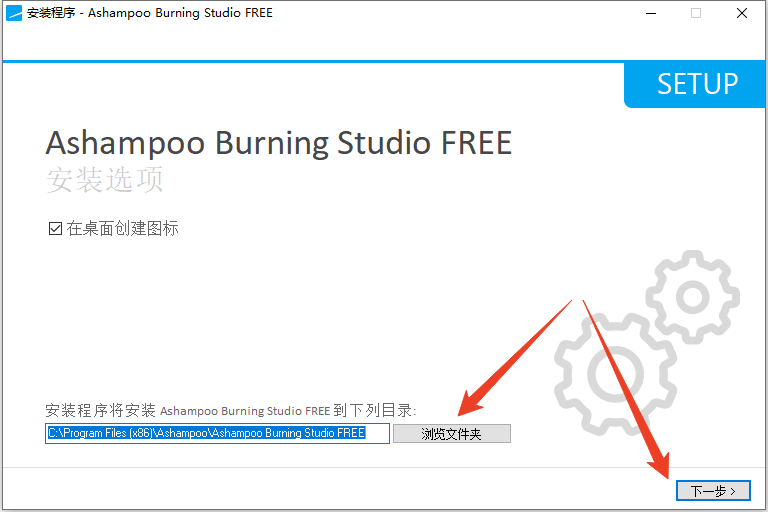The height and width of the screenshot is (512, 768).
Task: Click the disabled maximize window button
Action: pos(696,13)
